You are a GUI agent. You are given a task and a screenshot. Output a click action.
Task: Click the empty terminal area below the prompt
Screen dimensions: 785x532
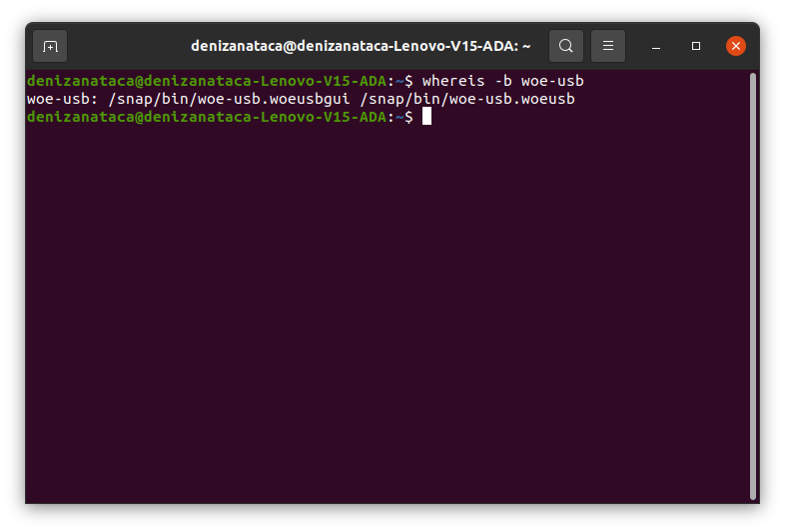pos(380,319)
